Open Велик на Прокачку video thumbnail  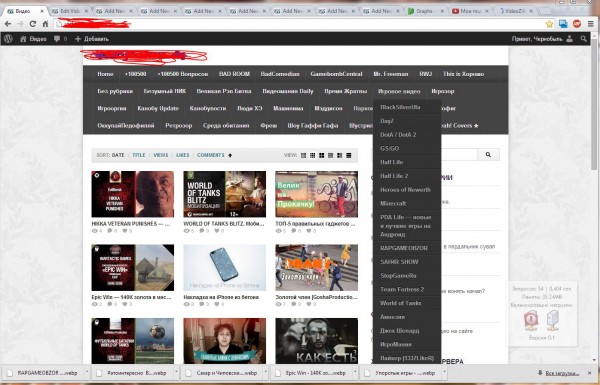click(x=316, y=194)
